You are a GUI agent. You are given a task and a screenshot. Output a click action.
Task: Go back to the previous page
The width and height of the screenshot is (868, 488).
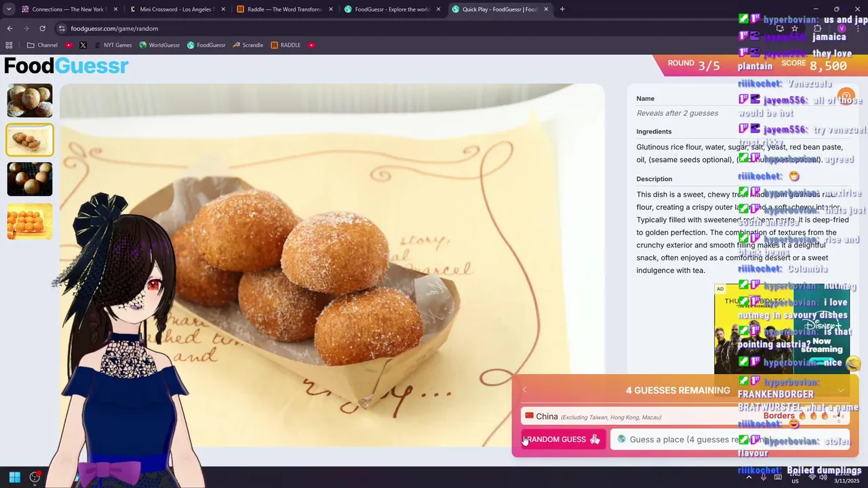(9, 28)
